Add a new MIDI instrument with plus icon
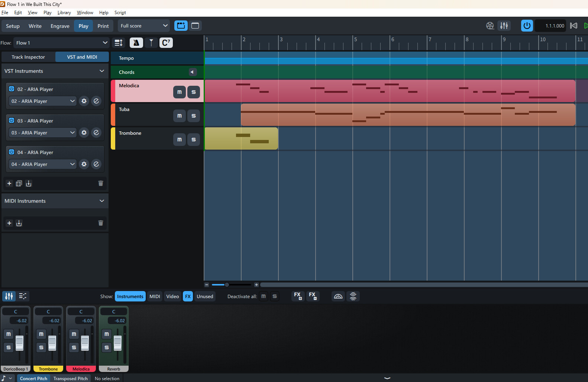 pos(9,223)
